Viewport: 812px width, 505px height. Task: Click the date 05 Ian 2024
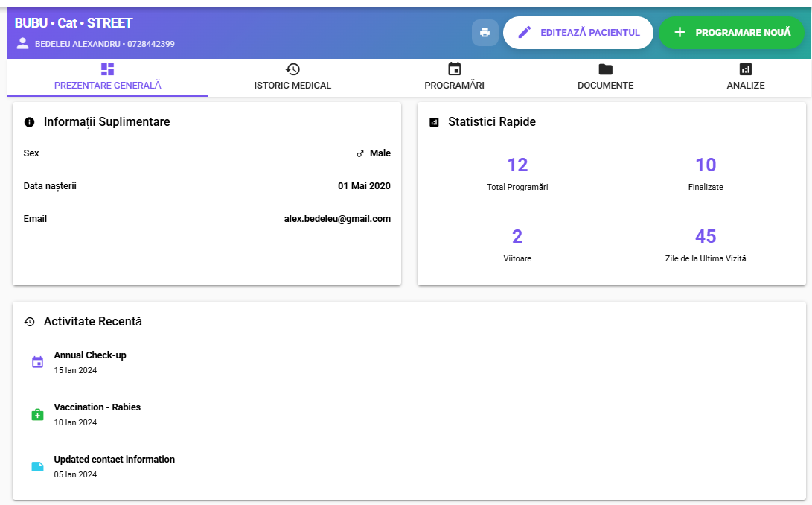76,475
